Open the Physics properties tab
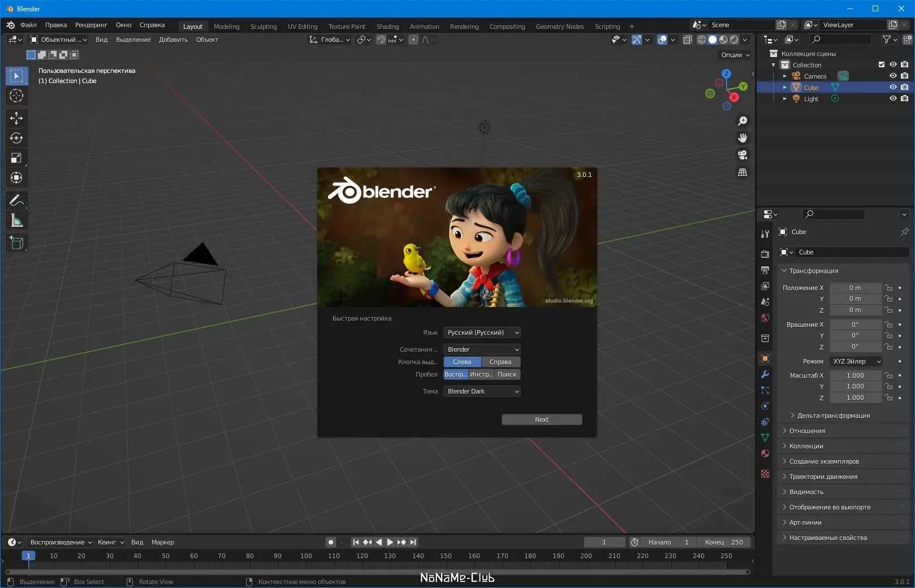915x588 pixels. tap(765, 406)
